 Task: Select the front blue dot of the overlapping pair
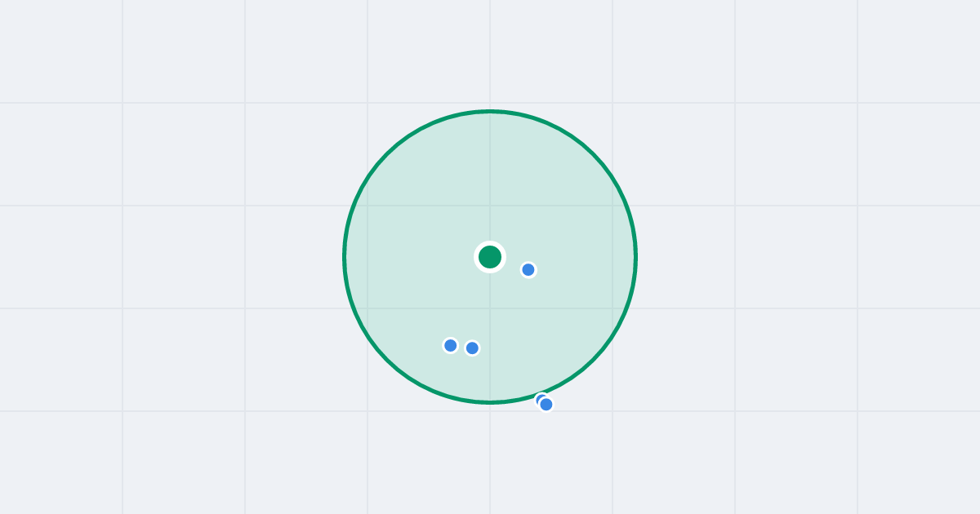546,405
